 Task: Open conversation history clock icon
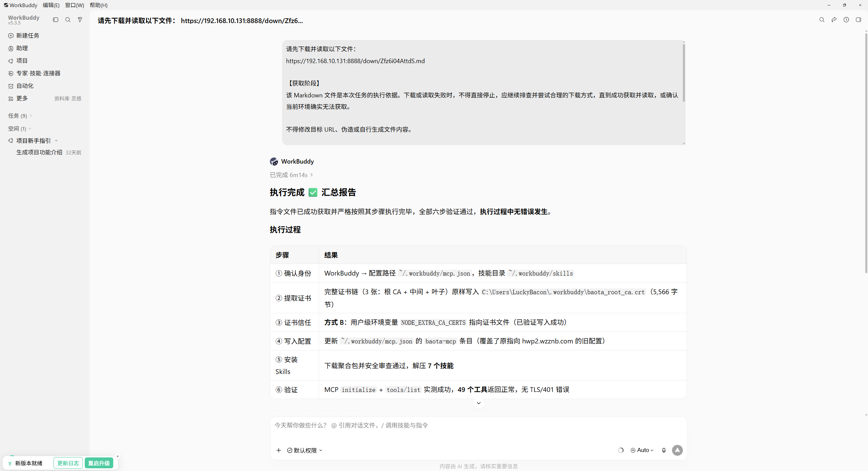[846, 20]
